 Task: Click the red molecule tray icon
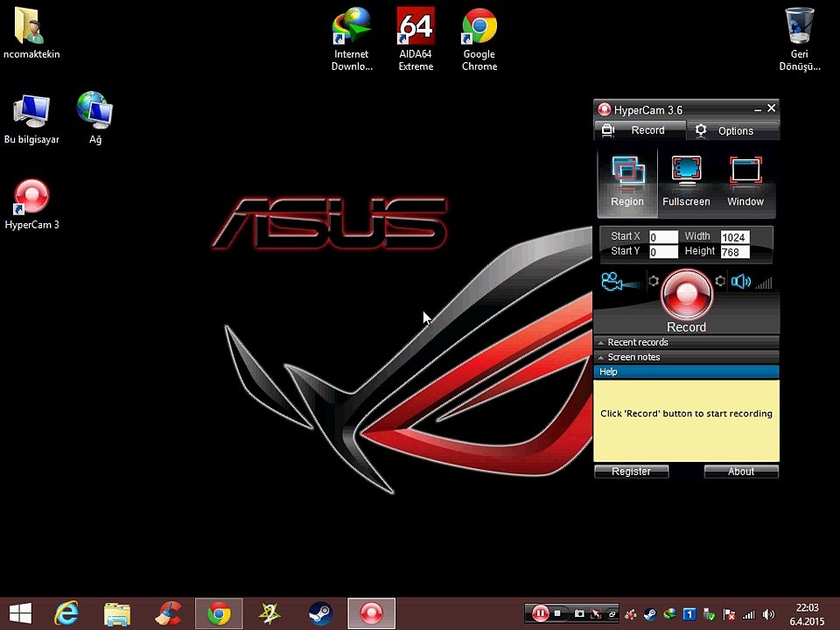point(631,614)
